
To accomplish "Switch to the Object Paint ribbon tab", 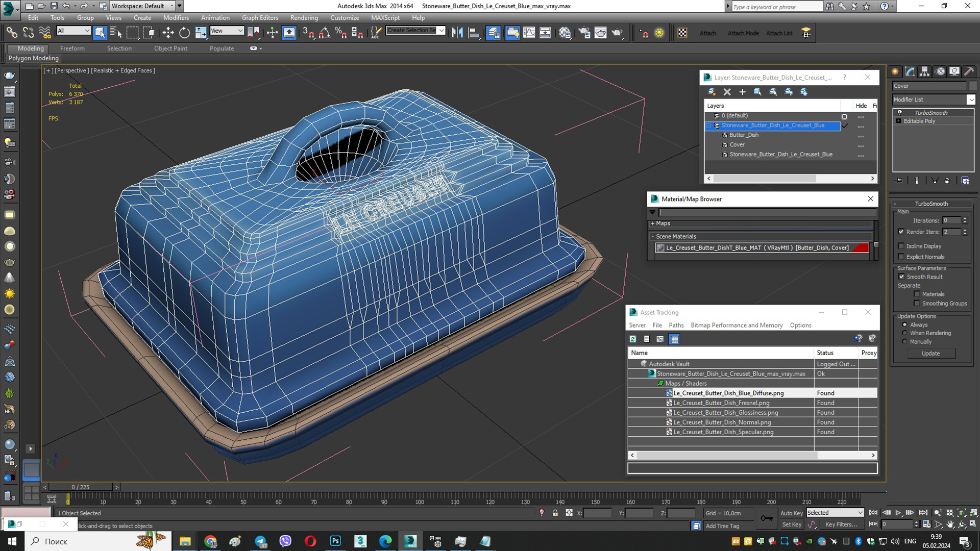I will pos(170,48).
